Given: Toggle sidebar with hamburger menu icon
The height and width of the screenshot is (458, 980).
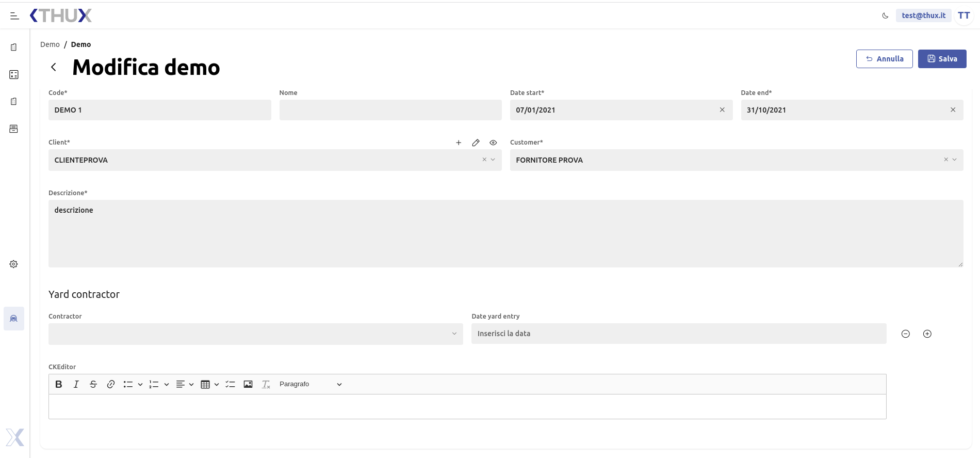Looking at the screenshot, I should click(x=14, y=16).
